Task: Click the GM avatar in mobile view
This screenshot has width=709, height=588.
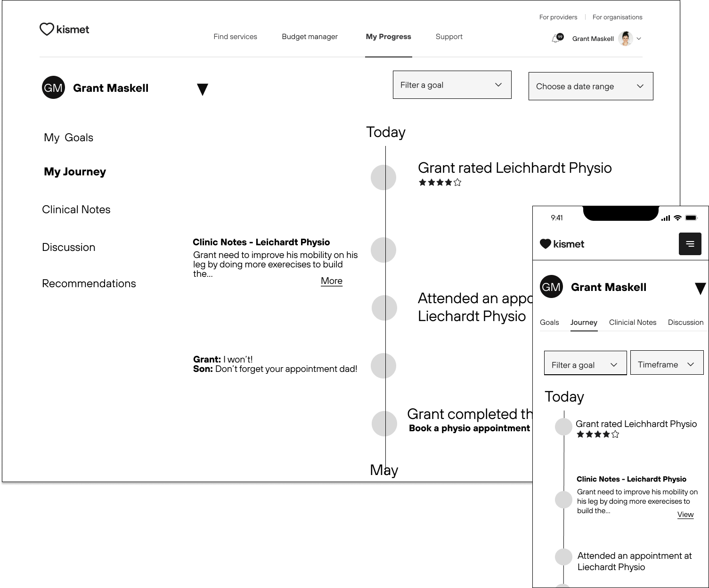Action: [551, 287]
